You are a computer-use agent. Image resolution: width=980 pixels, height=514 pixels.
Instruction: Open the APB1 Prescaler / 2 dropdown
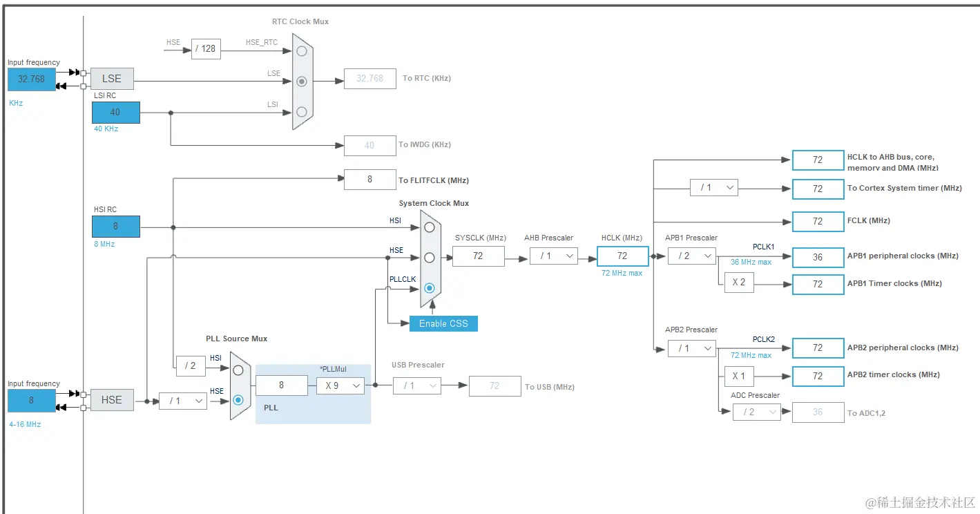tap(692, 256)
